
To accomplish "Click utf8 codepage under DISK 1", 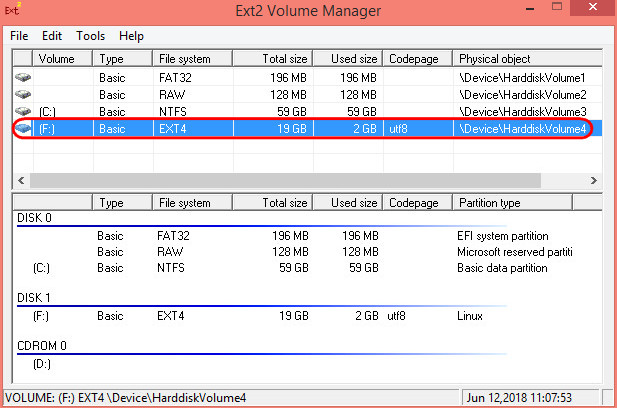I will (x=396, y=316).
